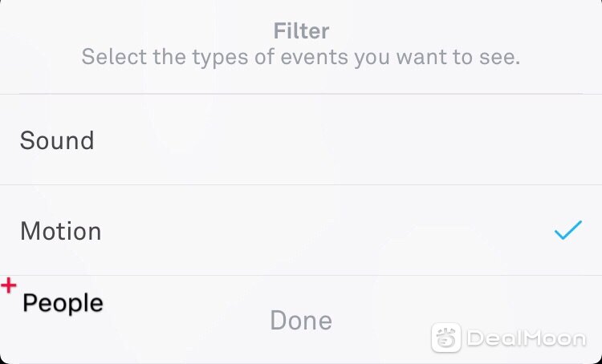602x364 pixels.
Task: Click the word Sound in the list
Action: [x=57, y=140]
